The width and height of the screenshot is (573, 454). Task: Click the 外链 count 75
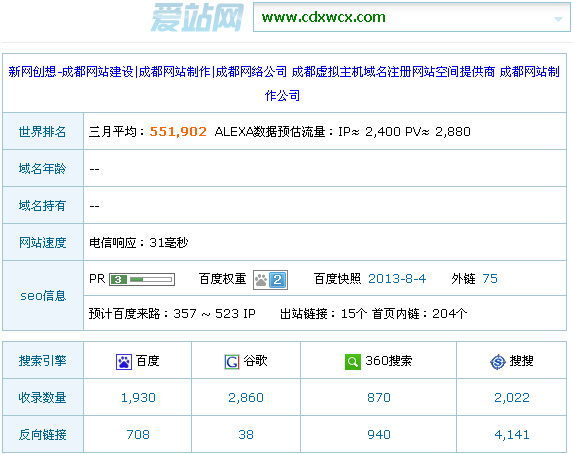click(490, 279)
